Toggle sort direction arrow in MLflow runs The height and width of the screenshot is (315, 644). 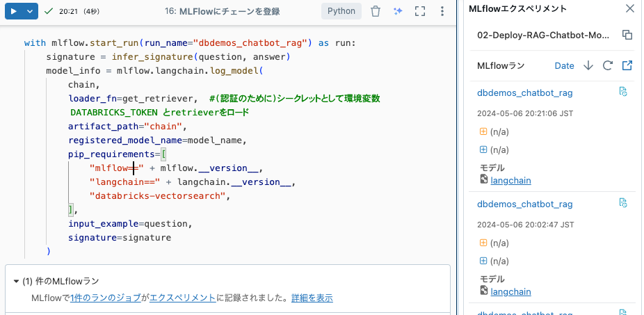pos(588,65)
